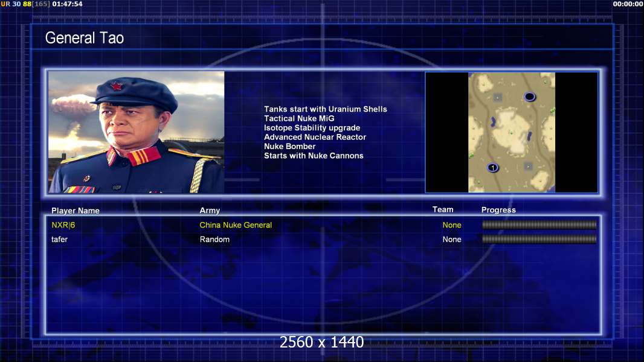Click 'Starts with Nuke Cannons' line

click(314, 156)
